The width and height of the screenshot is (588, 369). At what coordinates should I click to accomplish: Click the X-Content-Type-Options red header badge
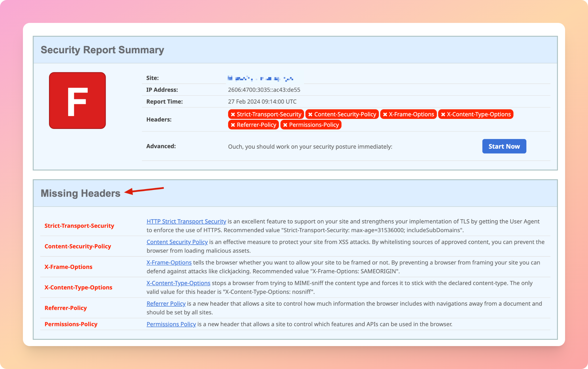click(x=475, y=114)
